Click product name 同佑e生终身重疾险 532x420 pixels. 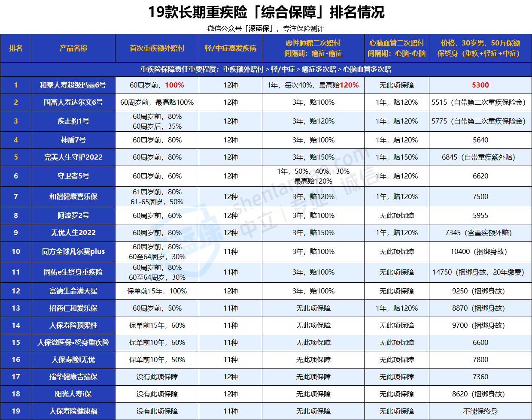(73, 272)
